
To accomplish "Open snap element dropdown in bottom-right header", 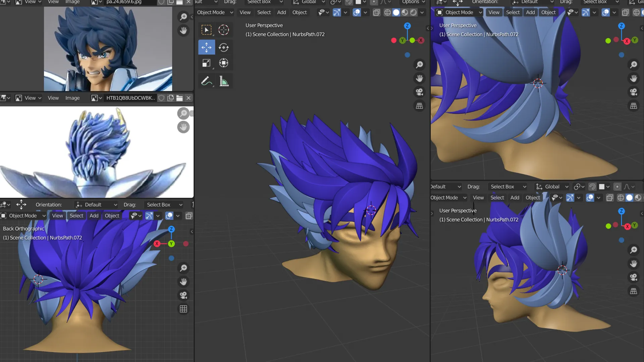I will click(x=604, y=187).
